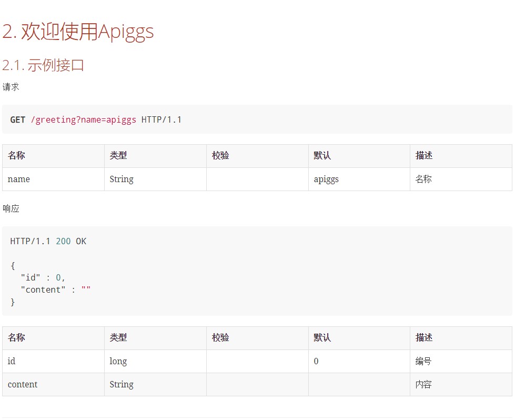Select the "content" cell in the response table
Viewport: 515px width, 420px height.
(23, 384)
